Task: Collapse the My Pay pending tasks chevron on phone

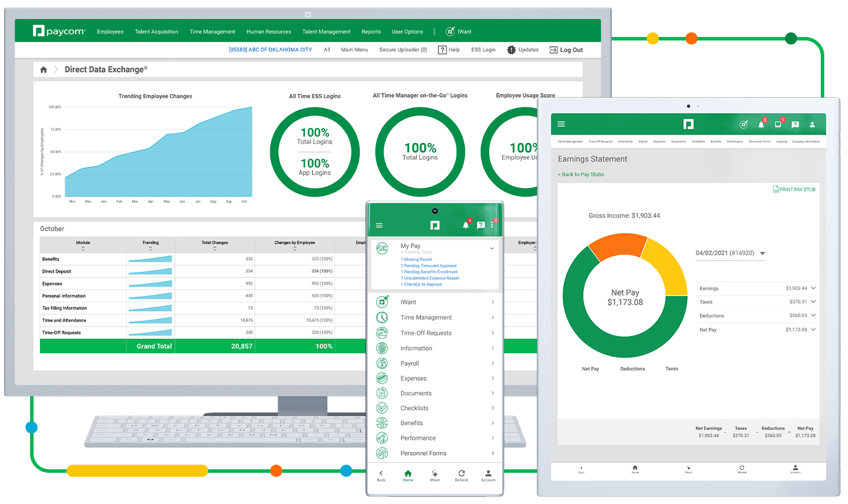Action: (x=492, y=249)
